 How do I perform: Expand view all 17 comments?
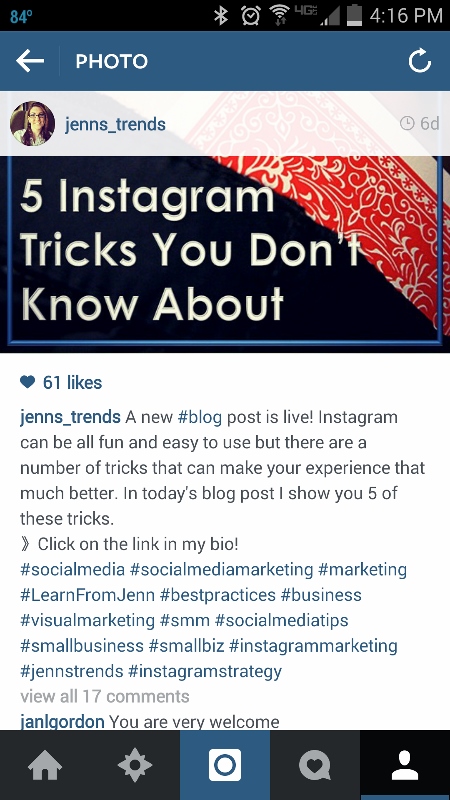point(105,696)
